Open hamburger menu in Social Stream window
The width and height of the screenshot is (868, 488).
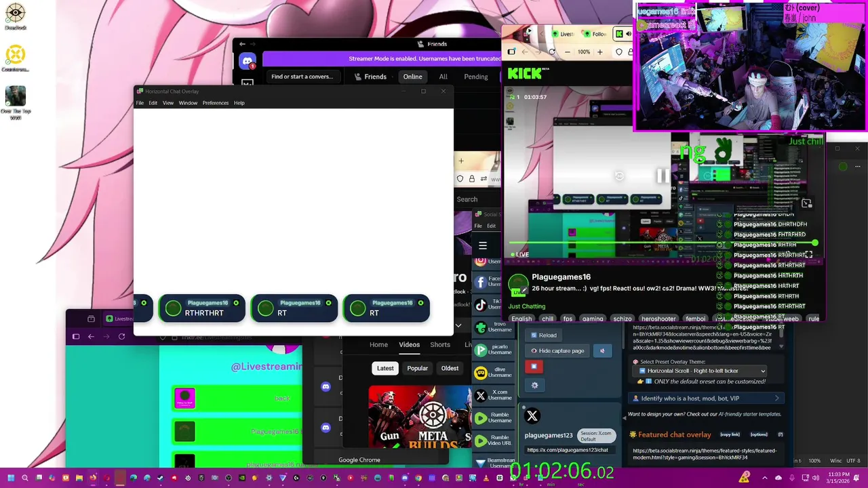(x=483, y=246)
